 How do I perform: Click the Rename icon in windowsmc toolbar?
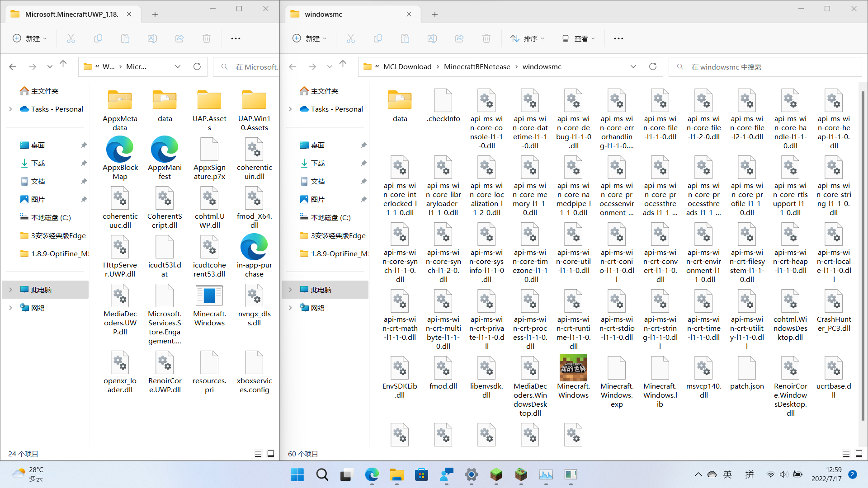432,39
